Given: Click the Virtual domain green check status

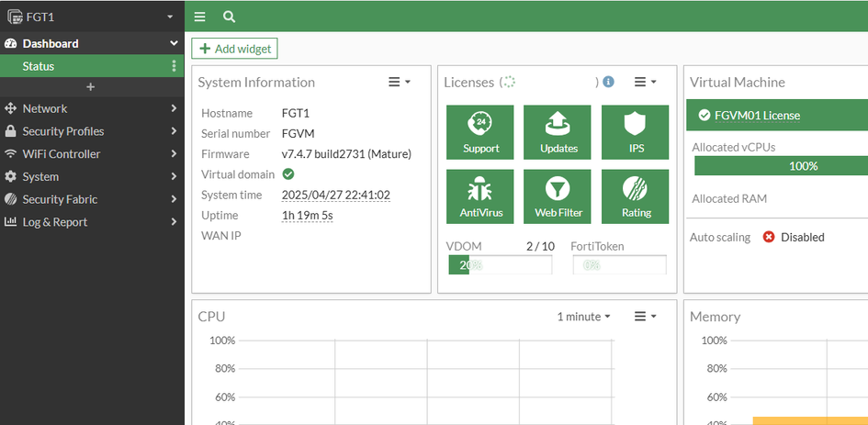Looking at the screenshot, I should tap(288, 174).
